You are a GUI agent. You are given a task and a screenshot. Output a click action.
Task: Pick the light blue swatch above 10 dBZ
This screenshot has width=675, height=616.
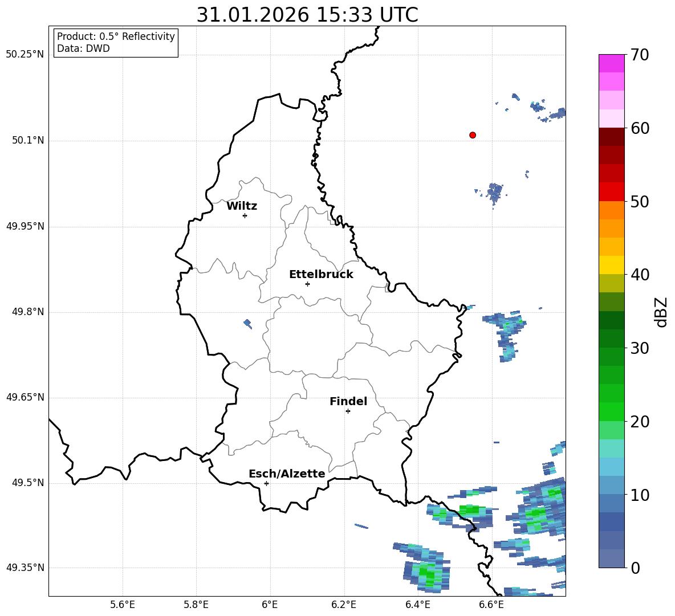click(x=612, y=467)
